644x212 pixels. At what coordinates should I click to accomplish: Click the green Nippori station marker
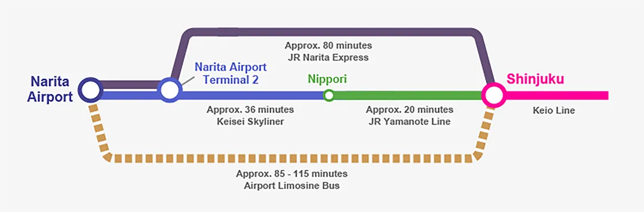coord(328,95)
